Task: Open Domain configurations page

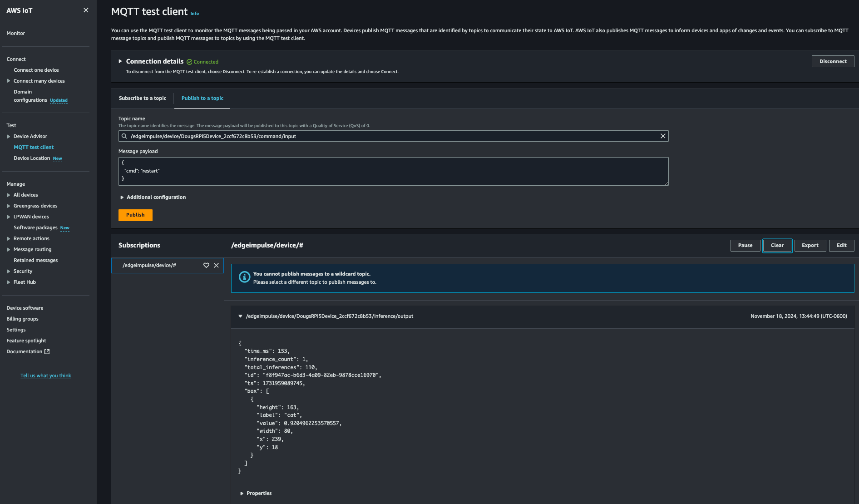Action: pyautogui.click(x=30, y=96)
